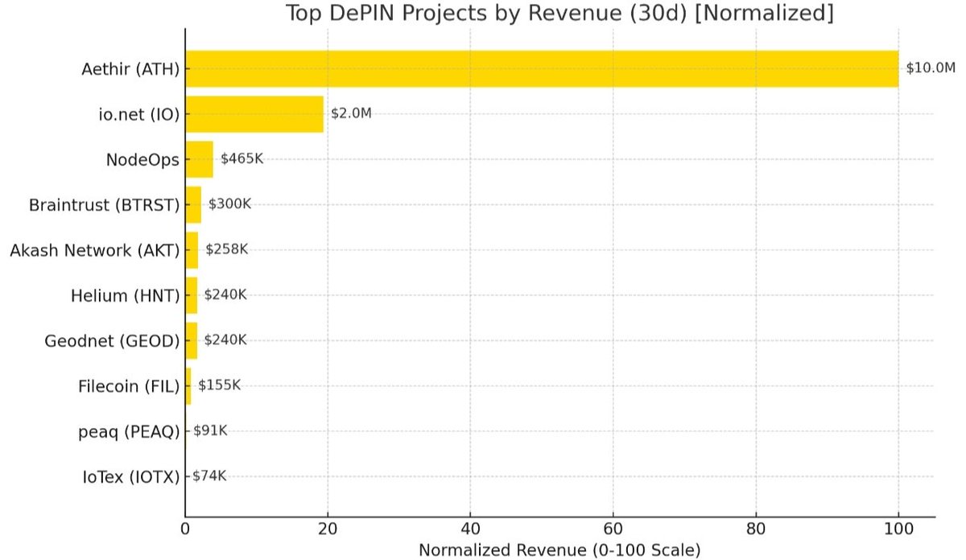This screenshot has width=966, height=560.
Task: Click the Helium (HNT) label
Action: pyautogui.click(x=126, y=296)
